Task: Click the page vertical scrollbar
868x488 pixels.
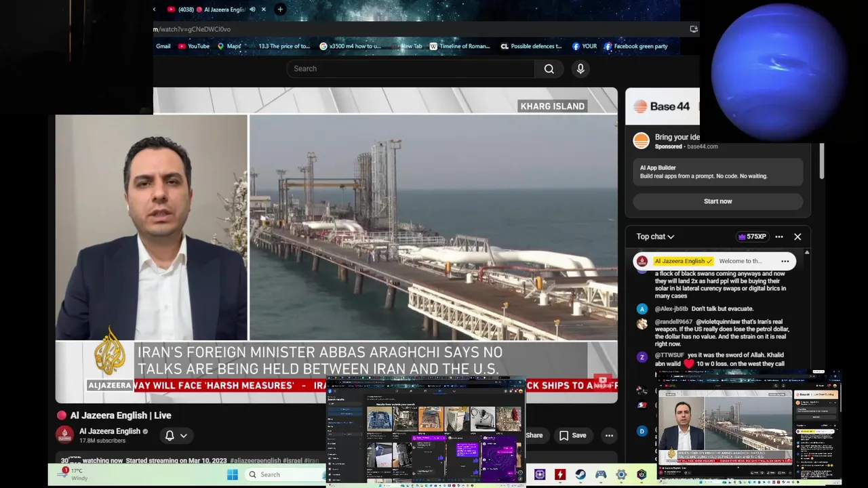Action: click(821, 161)
